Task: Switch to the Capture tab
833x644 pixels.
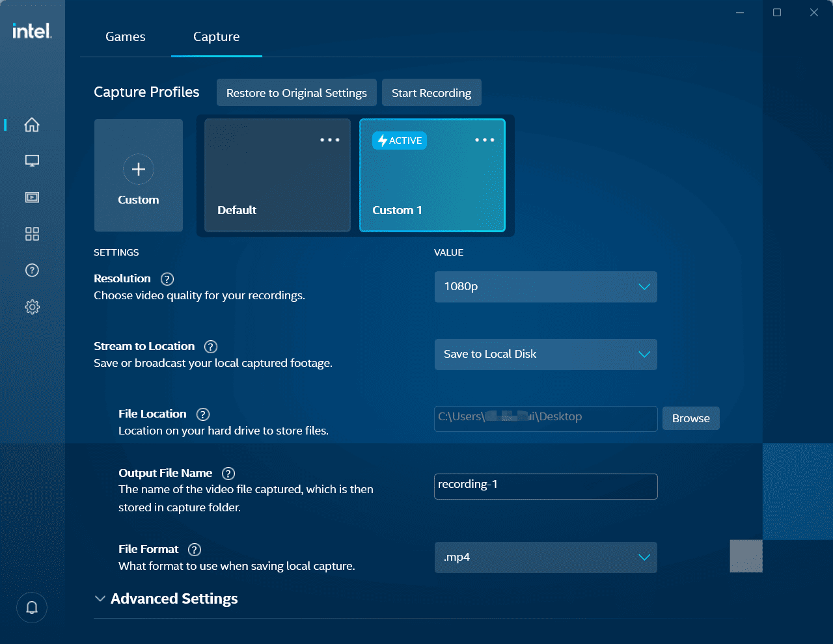Action: tap(216, 36)
